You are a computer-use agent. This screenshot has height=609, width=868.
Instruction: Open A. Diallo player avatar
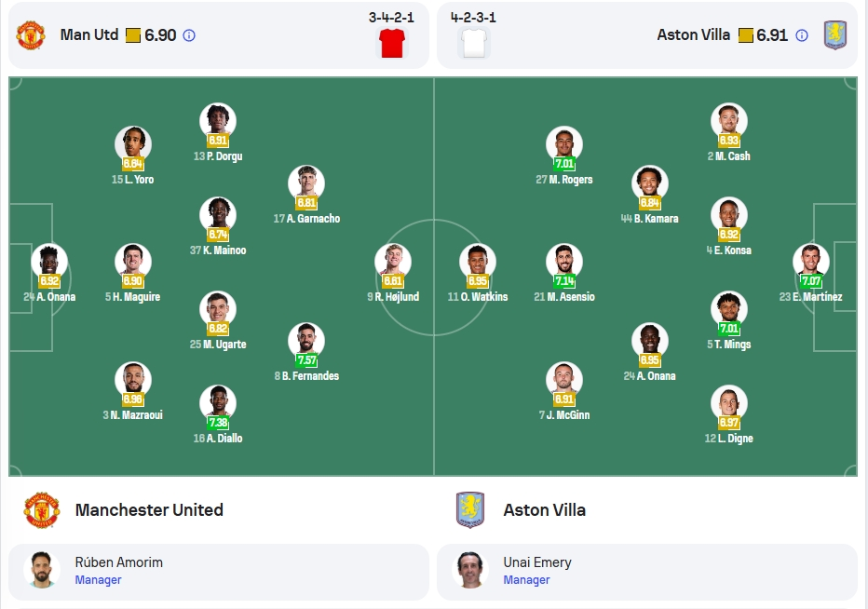coord(218,400)
